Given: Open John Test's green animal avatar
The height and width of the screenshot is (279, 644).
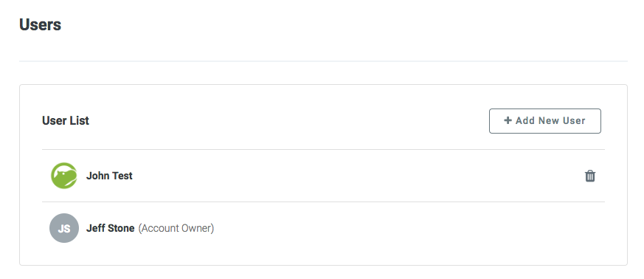Looking at the screenshot, I should [x=64, y=176].
